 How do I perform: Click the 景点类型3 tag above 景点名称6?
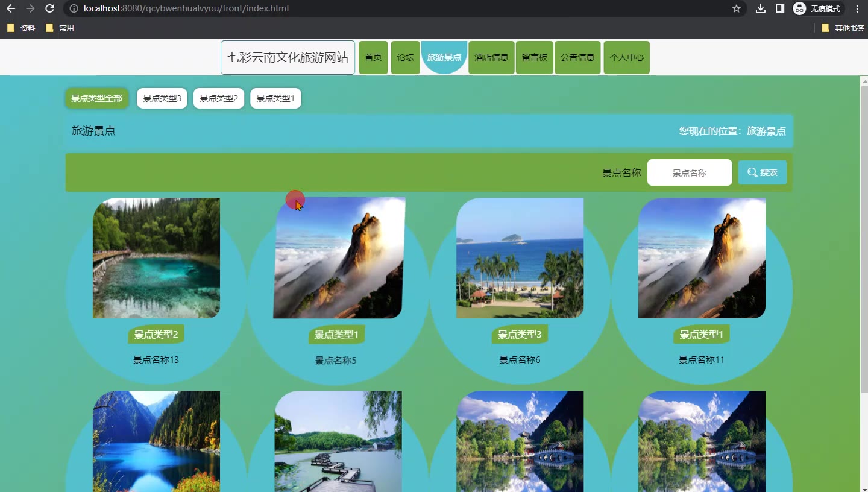pyautogui.click(x=520, y=335)
